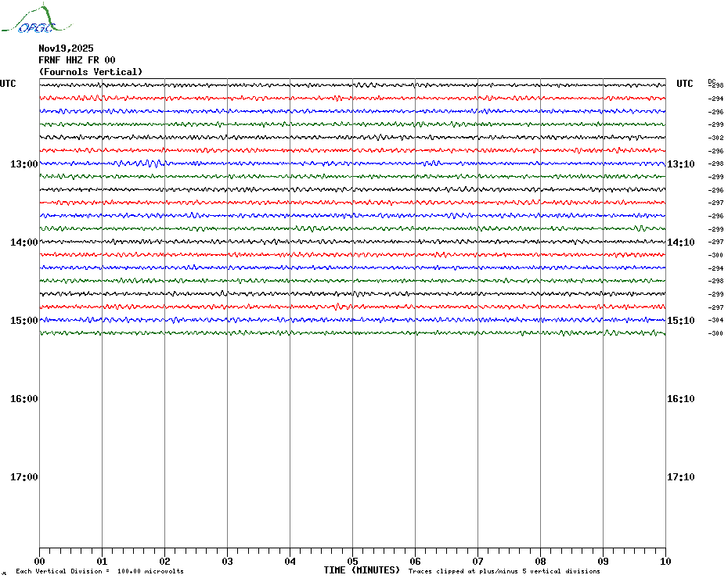Click the 00 minute tick label

point(39,561)
